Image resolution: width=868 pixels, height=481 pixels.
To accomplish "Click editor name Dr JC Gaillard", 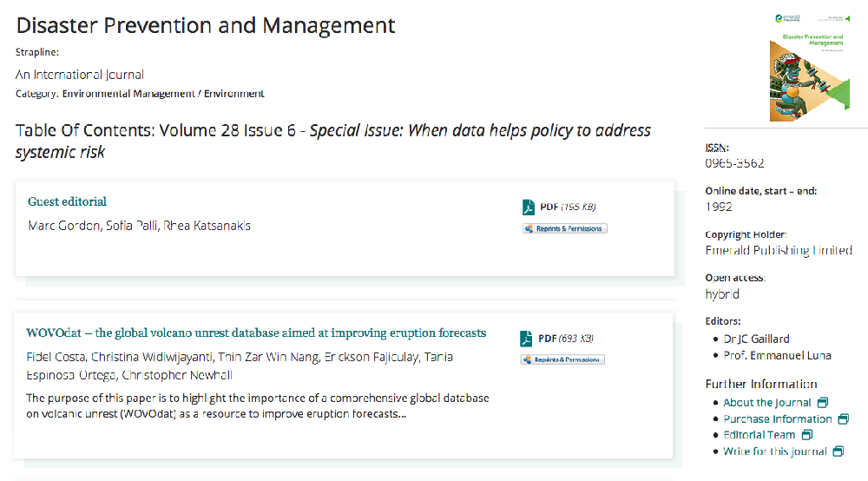I will [x=756, y=339].
